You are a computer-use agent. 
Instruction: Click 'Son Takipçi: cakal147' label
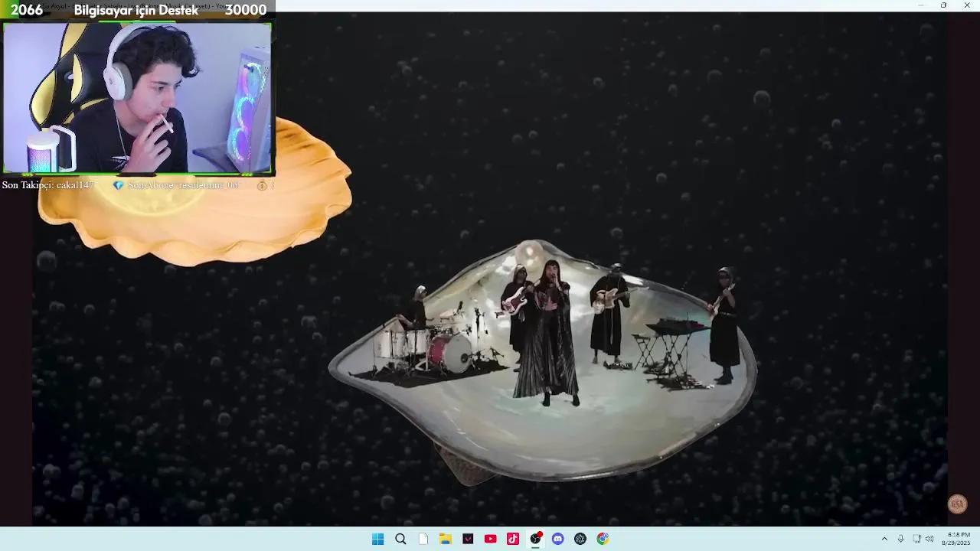coord(48,185)
